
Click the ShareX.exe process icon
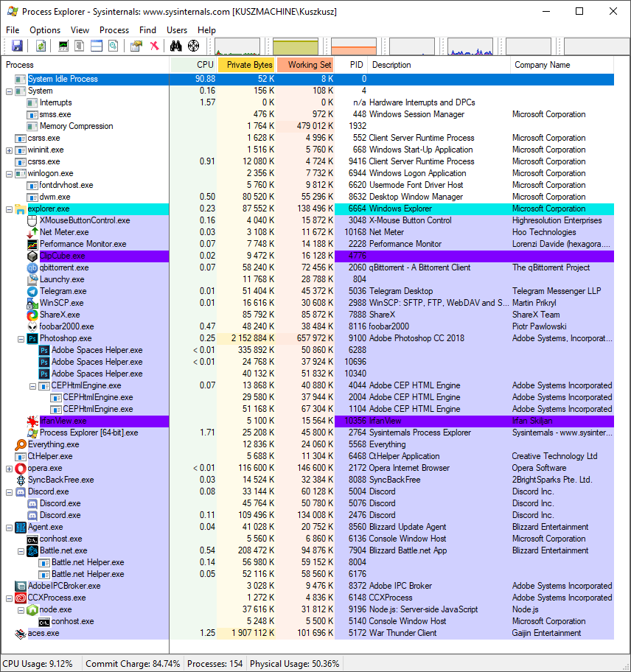(x=32, y=315)
